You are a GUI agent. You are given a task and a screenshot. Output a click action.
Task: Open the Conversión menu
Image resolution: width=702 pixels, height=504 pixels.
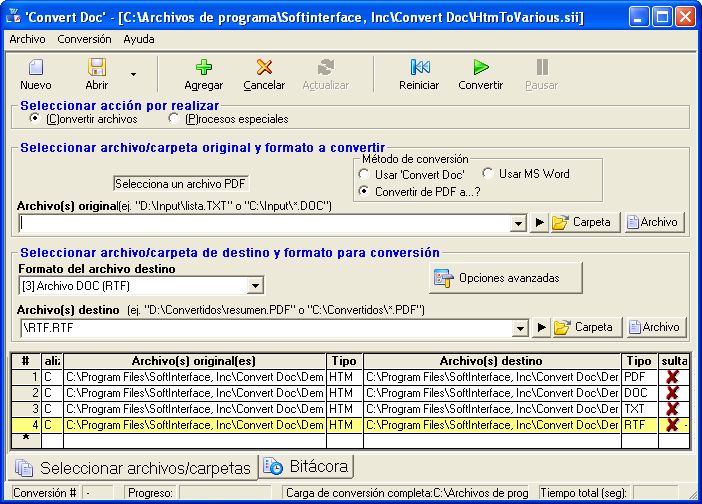84,39
